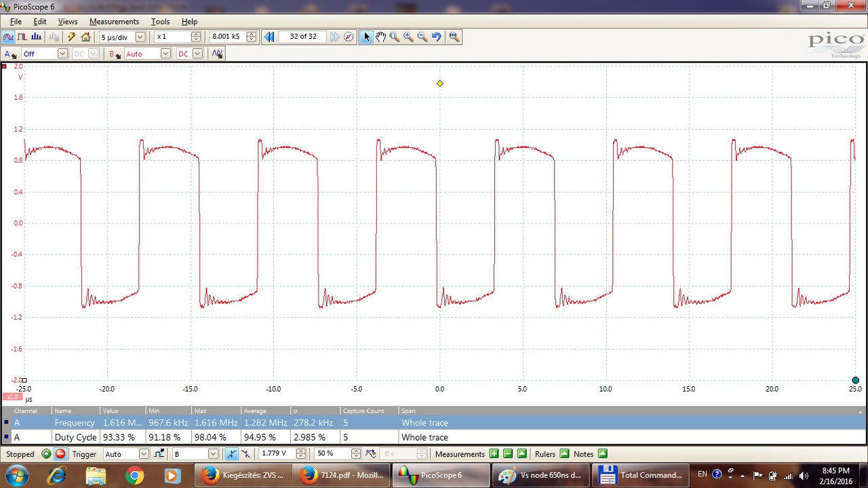This screenshot has width=868, height=488.
Task: Click the post-trigger delay icon
Action: tap(371, 454)
